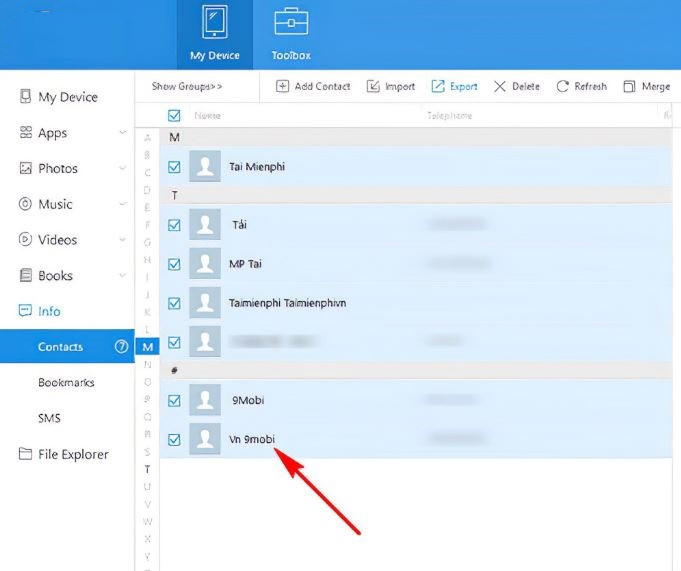The height and width of the screenshot is (571, 681).
Task: Click the Delete X icon
Action: pos(500,87)
